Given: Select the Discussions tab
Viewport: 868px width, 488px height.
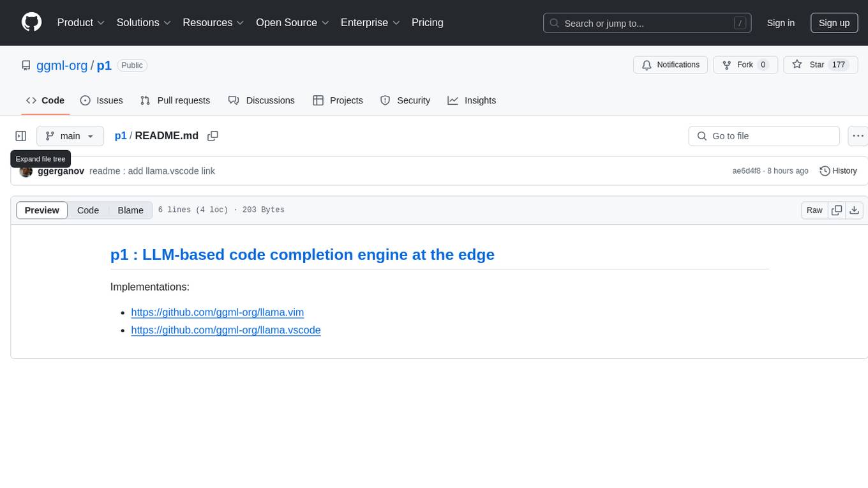Looking at the screenshot, I should click(x=262, y=100).
